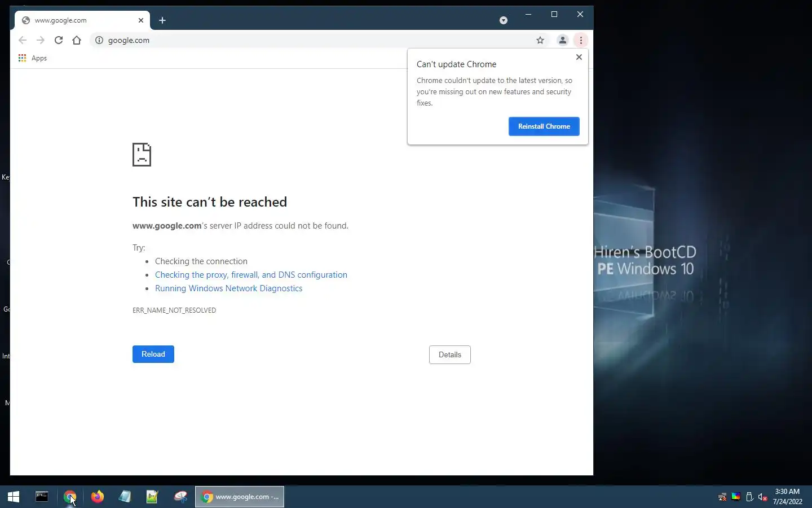The image size is (812, 508).
Task: Switch to www.google.com taskbar window button
Action: [240, 497]
